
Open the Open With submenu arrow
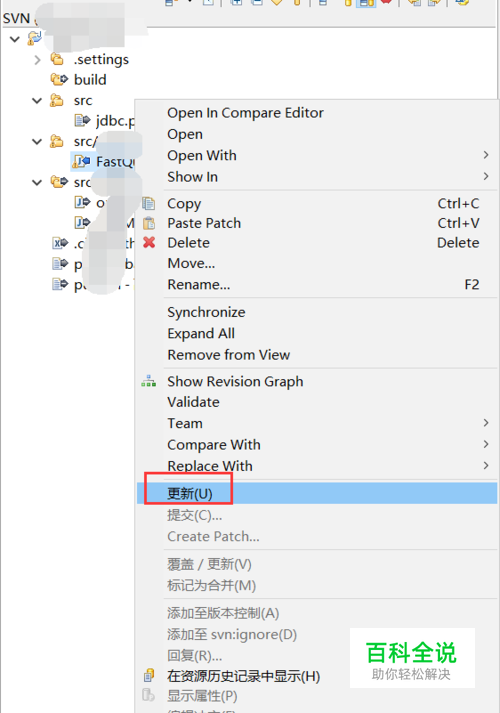(x=486, y=155)
